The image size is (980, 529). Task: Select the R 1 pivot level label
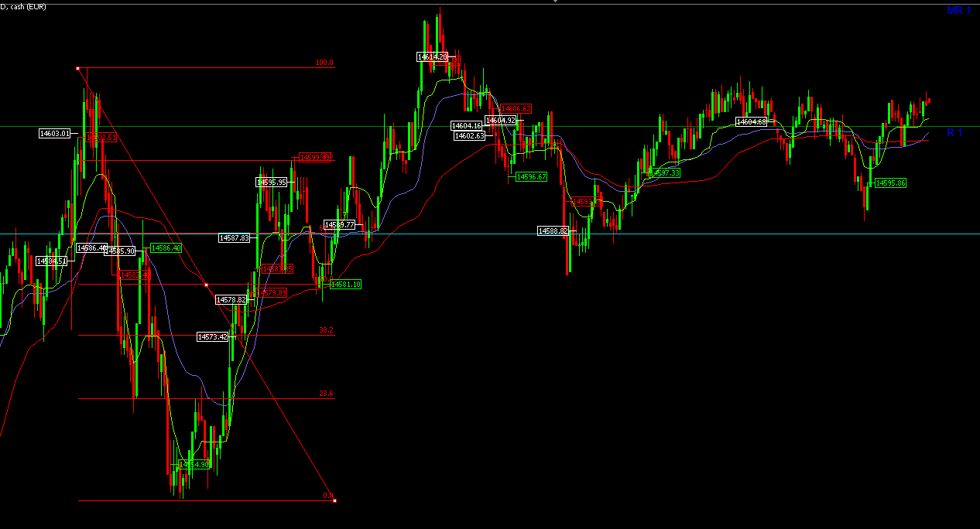pyautogui.click(x=954, y=133)
